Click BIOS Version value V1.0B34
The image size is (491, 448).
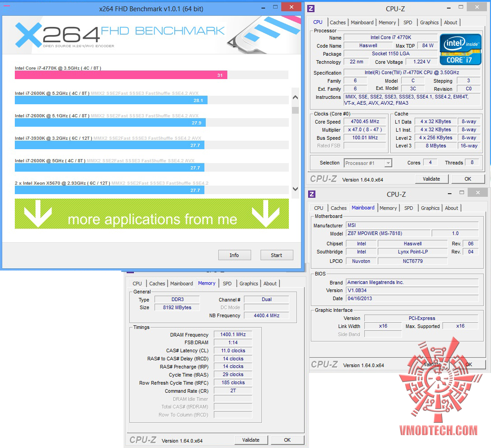[412, 290]
